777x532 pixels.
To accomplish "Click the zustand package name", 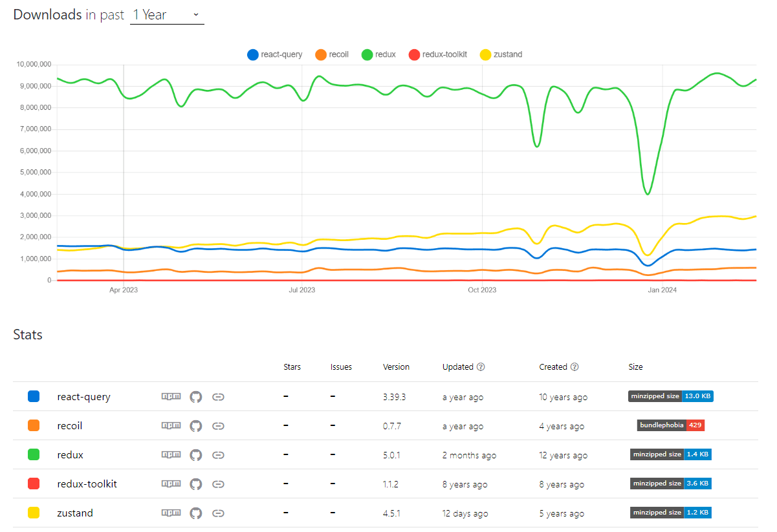I will click(75, 513).
